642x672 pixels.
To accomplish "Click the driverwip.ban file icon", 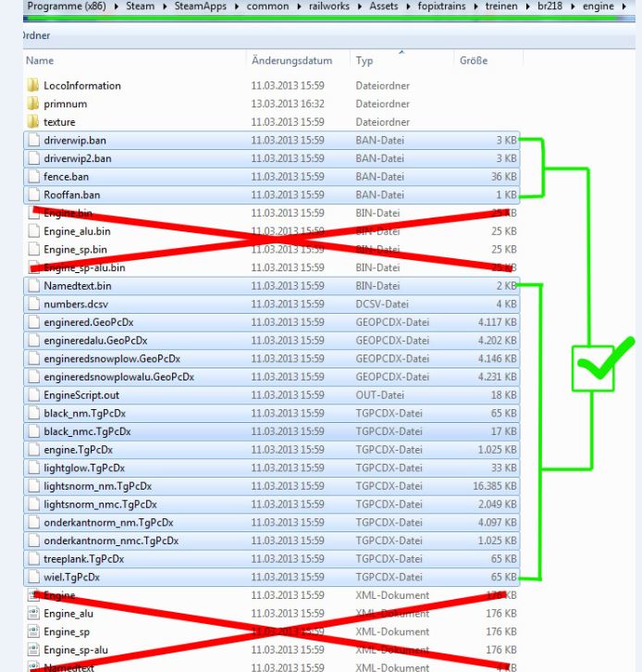I will tap(34, 140).
